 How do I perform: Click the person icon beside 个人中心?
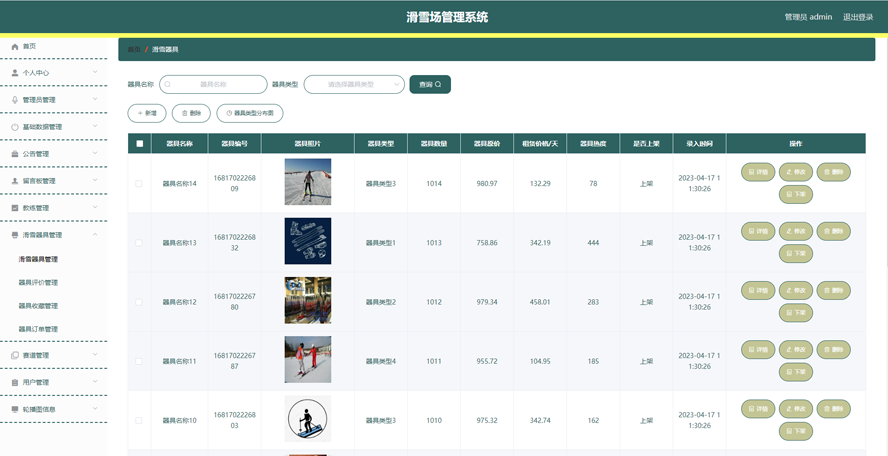point(15,73)
